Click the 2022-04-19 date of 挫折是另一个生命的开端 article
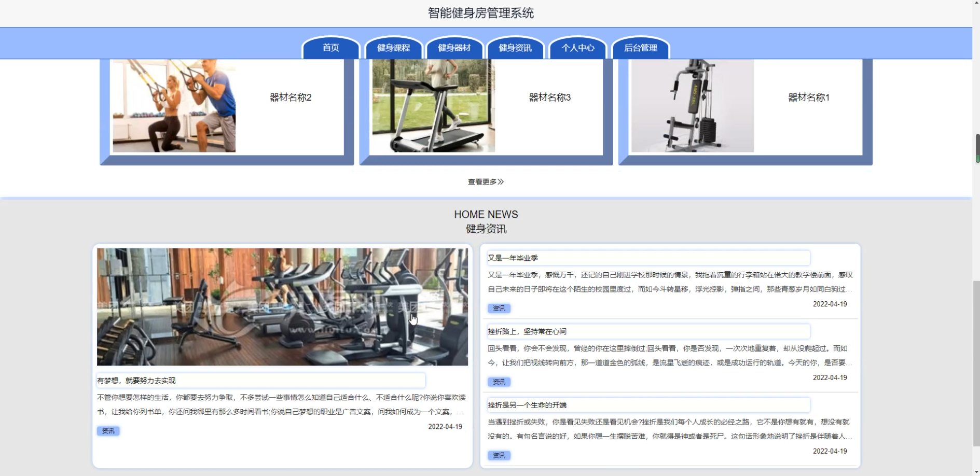This screenshot has width=980, height=476. click(x=830, y=452)
